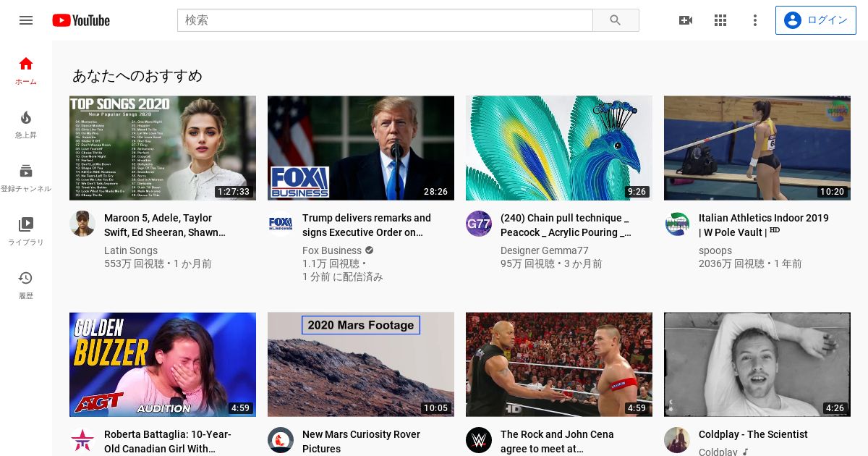868x456 pixels.
Task: Open the Coldplay black-and-white thumbnail
Action: [757, 365]
